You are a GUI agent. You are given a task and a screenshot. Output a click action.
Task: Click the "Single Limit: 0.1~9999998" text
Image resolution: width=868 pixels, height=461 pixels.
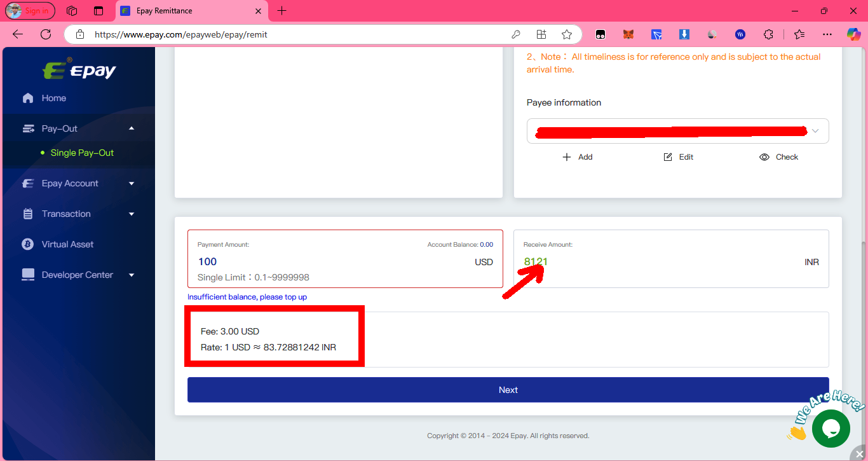tap(254, 277)
